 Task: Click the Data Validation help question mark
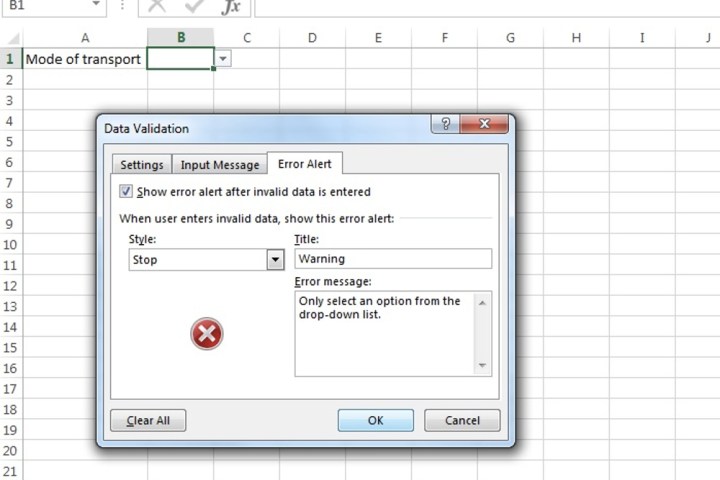445,125
